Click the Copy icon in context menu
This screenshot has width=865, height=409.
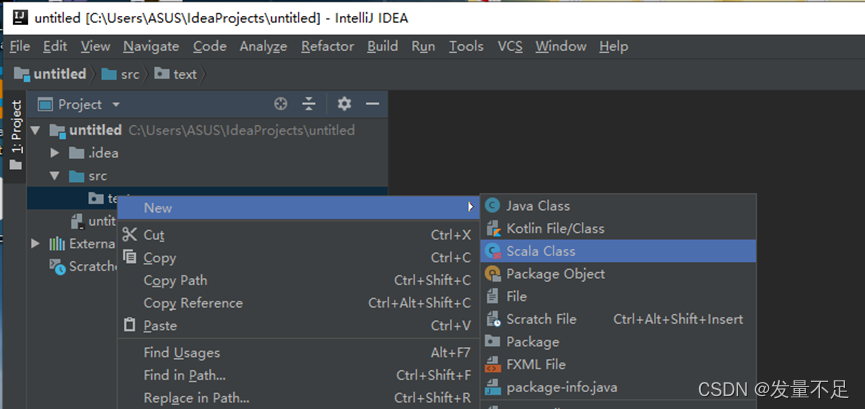(x=130, y=257)
